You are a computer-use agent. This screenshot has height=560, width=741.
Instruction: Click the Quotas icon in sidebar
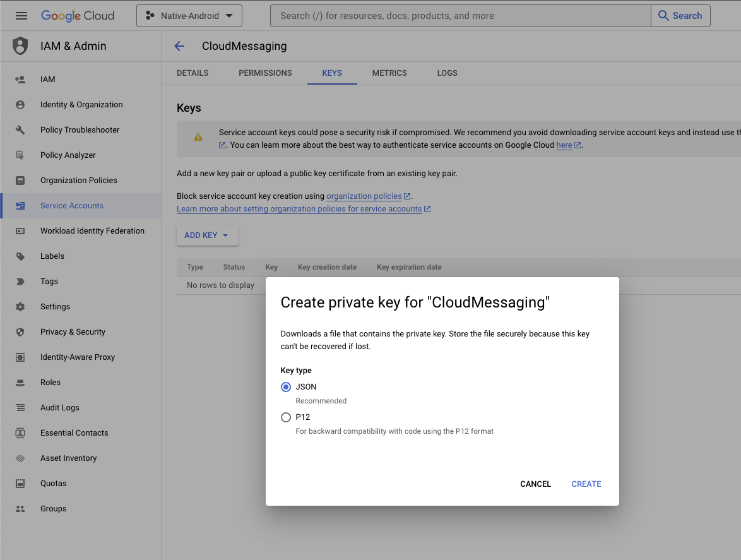[20, 484]
